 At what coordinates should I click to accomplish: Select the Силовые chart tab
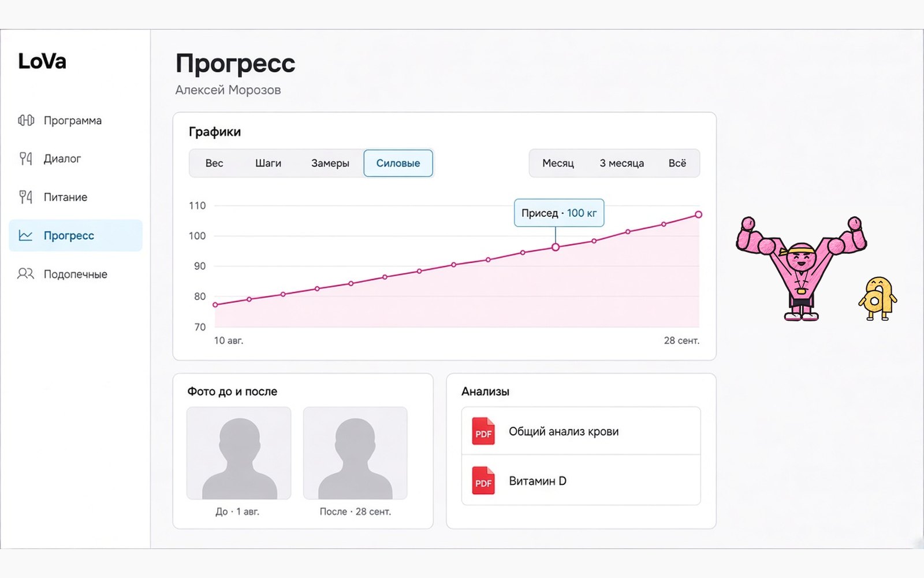pos(398,163)
